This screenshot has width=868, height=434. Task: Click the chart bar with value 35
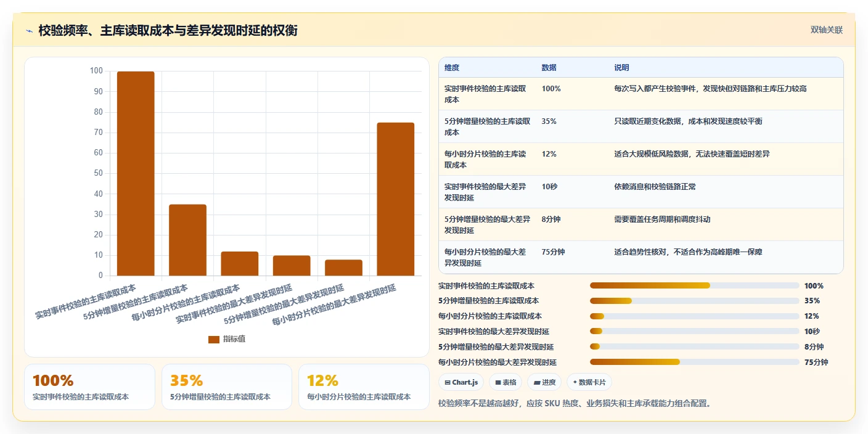coord(188,240)
